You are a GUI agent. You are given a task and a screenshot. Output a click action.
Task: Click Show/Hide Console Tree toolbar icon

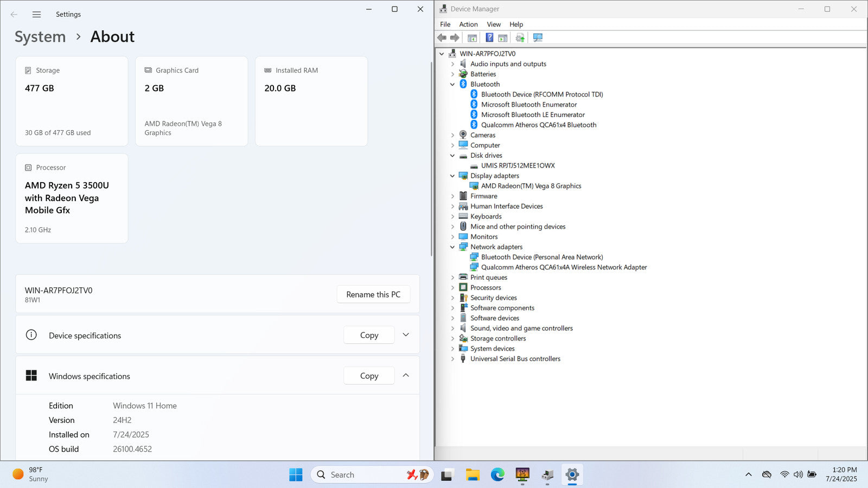pos(472,37)
